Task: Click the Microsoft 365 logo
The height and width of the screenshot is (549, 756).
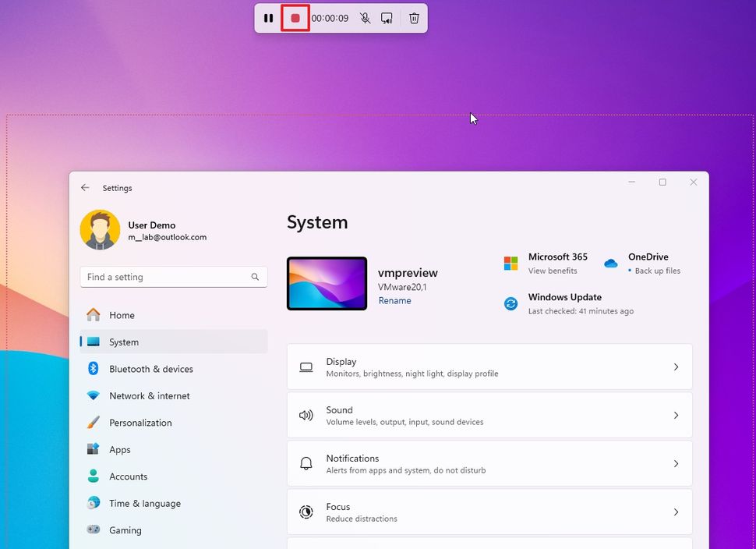Action: (512, 261)
